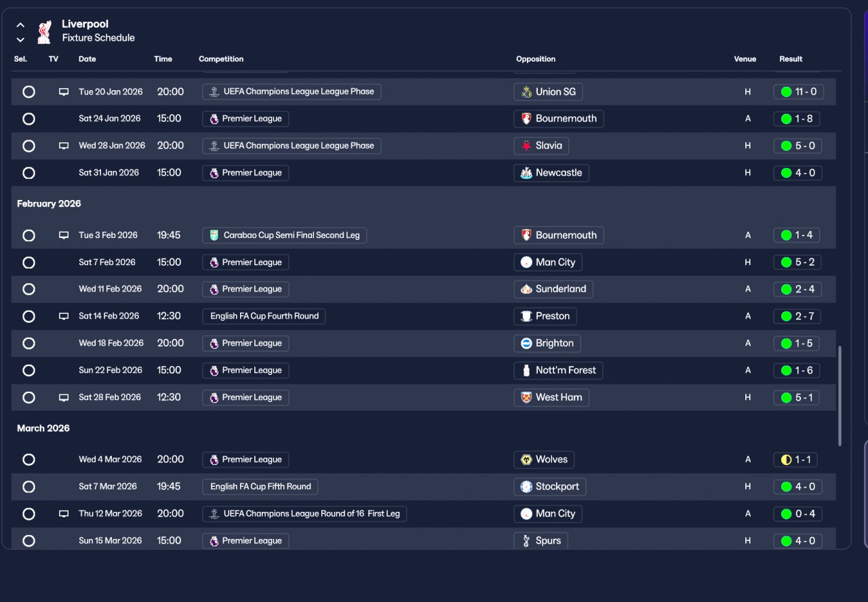Click the date Sat 28 Feb 2026
Image resolution: width=868 pixels, height=602 pixels.
tap(110, 397)
